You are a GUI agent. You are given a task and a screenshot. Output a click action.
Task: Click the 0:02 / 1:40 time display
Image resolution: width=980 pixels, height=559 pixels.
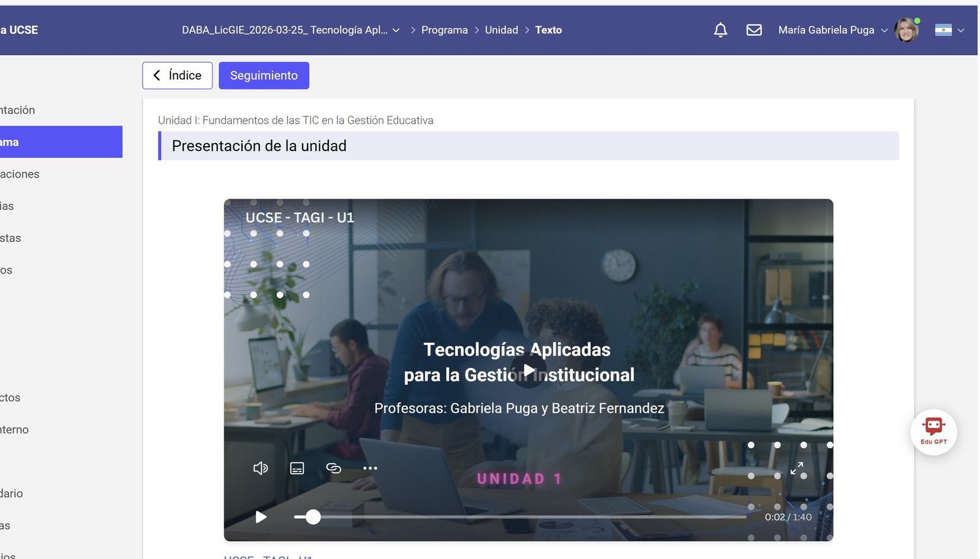click(788, 517)
